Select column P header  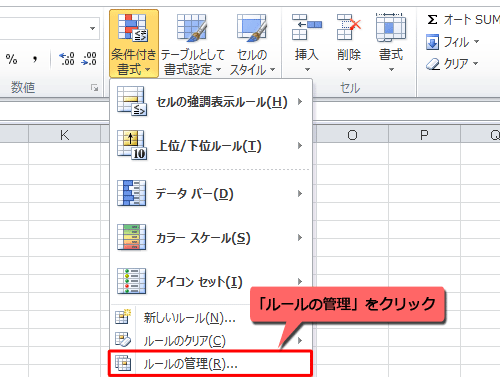point(424,135)
